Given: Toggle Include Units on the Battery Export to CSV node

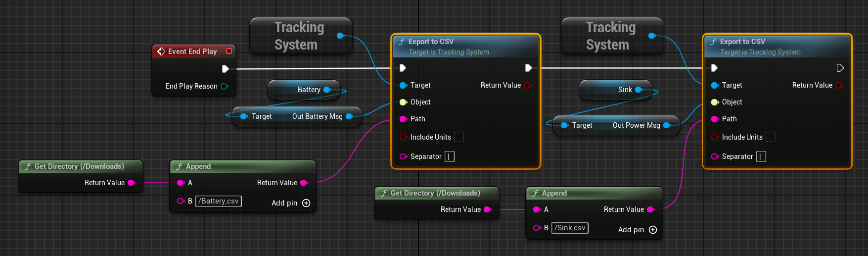Looking at the screenshot, I should (459, 137).
